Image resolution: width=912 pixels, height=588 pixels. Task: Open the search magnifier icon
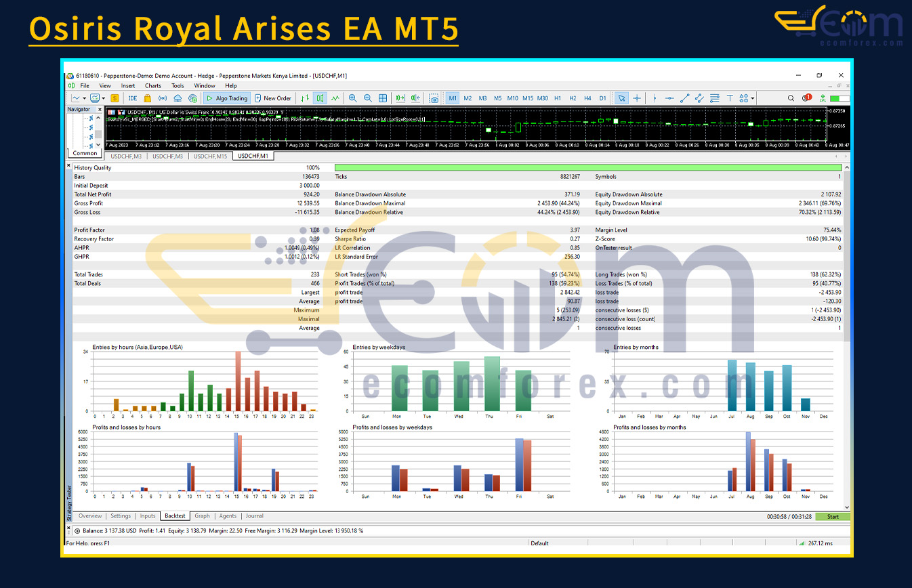(x=791, y=98)
